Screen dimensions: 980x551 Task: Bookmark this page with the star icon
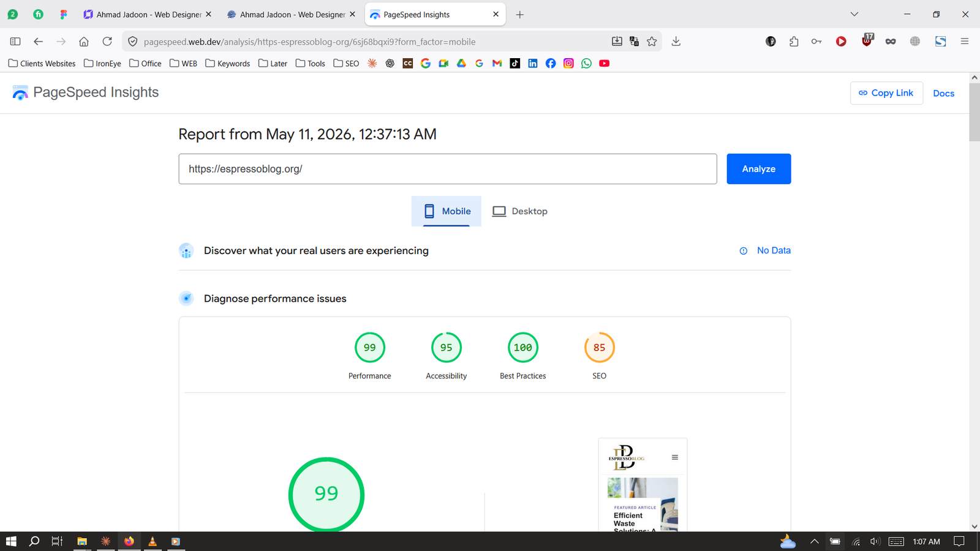coord(652,42)
